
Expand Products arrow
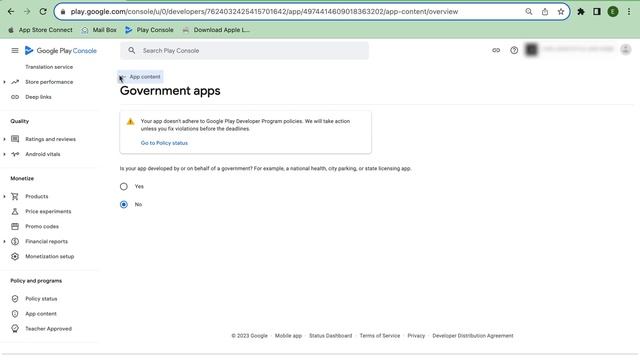pyautogui.click(x=4, y=196)
